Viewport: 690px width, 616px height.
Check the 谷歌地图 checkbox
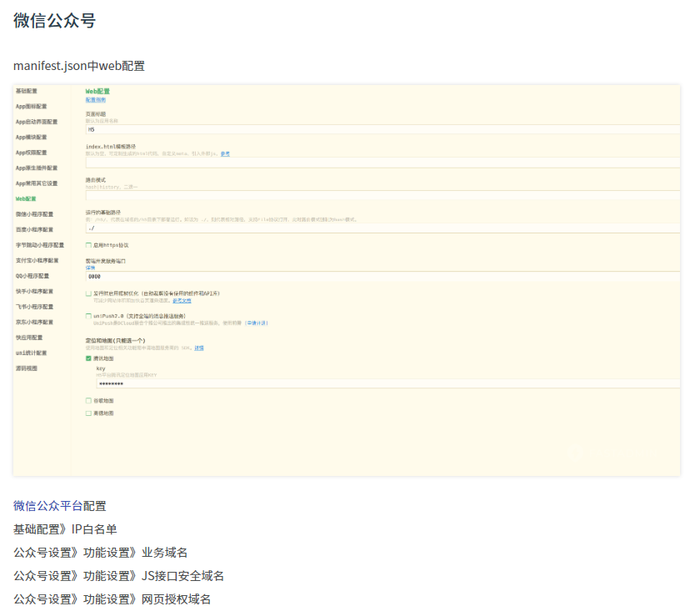click(88, 401)
